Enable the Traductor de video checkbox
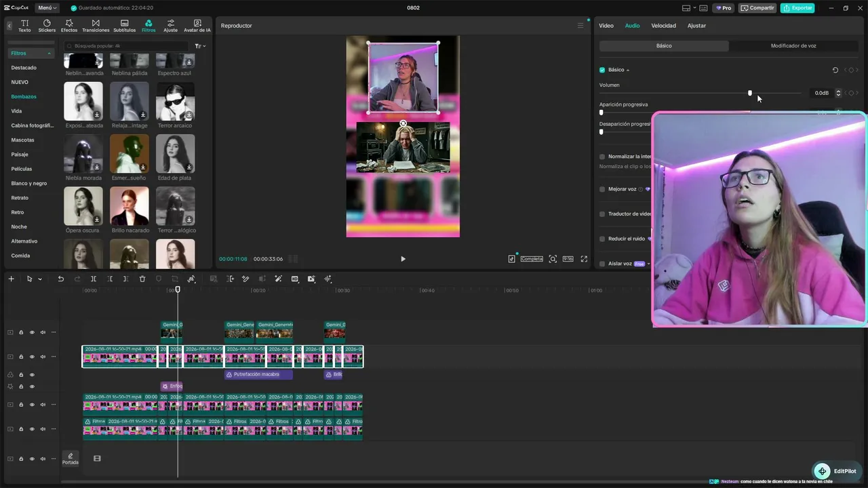Screen dimensions: 868x488 pos(602,214)
